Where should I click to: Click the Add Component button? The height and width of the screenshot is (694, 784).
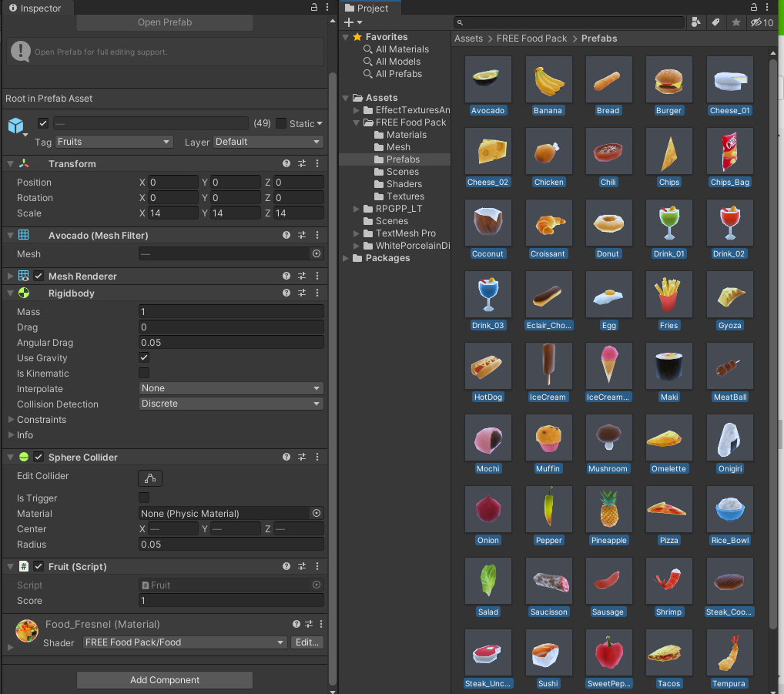[x=165, y=680]
